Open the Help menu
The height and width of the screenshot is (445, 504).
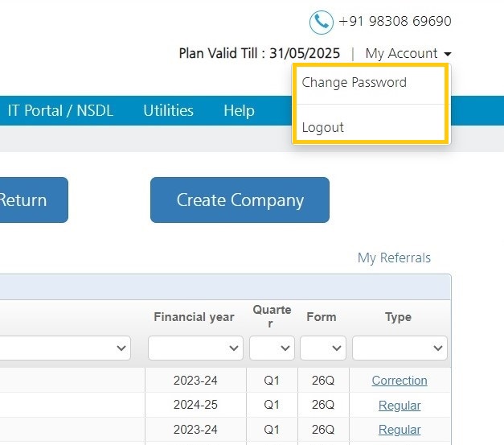[x=240, y=111]
